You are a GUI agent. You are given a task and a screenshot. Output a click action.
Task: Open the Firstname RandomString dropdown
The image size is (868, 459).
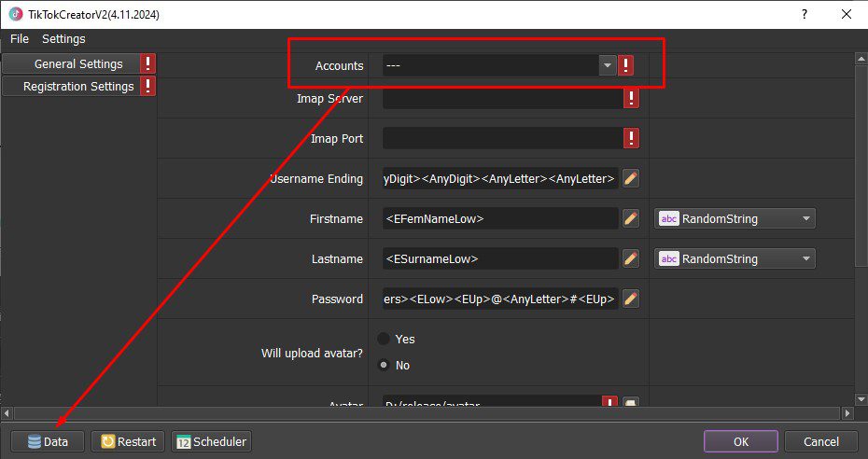coord(735,218)
